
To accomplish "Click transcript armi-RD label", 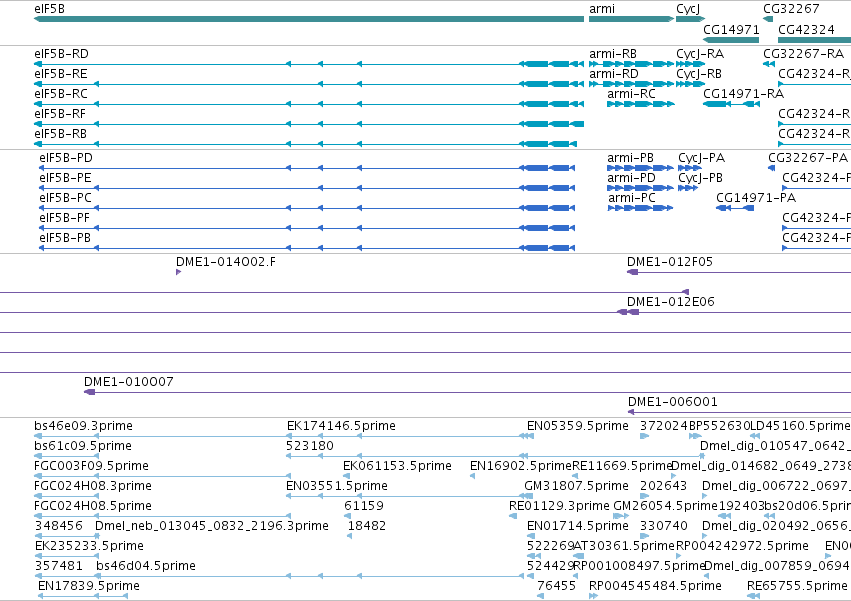I will coord(614,74).
